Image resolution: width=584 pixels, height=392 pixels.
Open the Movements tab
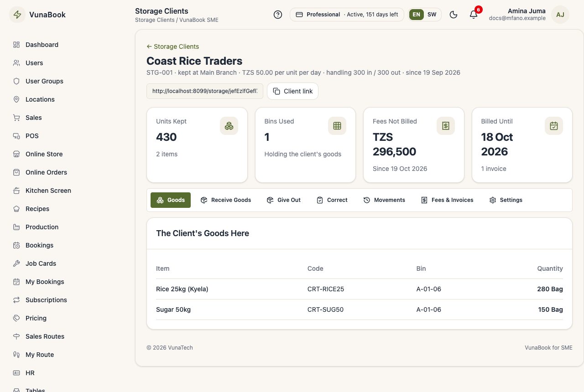tap(384, 200)
